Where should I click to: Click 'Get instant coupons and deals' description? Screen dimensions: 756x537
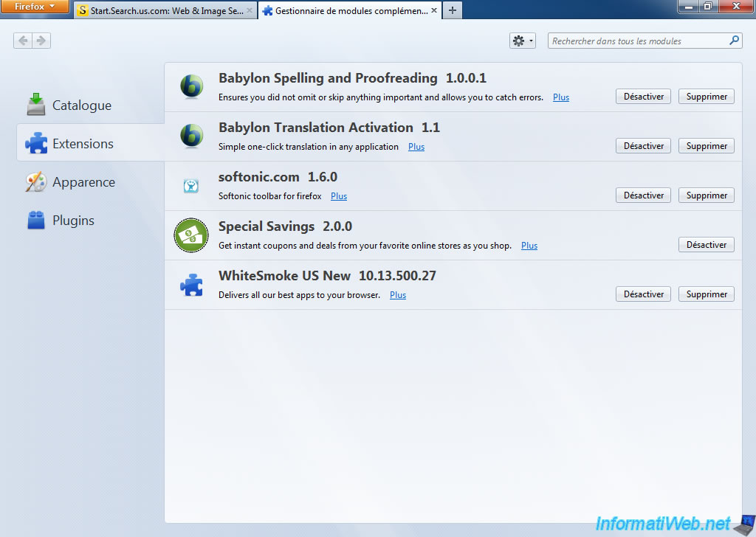(365, 246)
